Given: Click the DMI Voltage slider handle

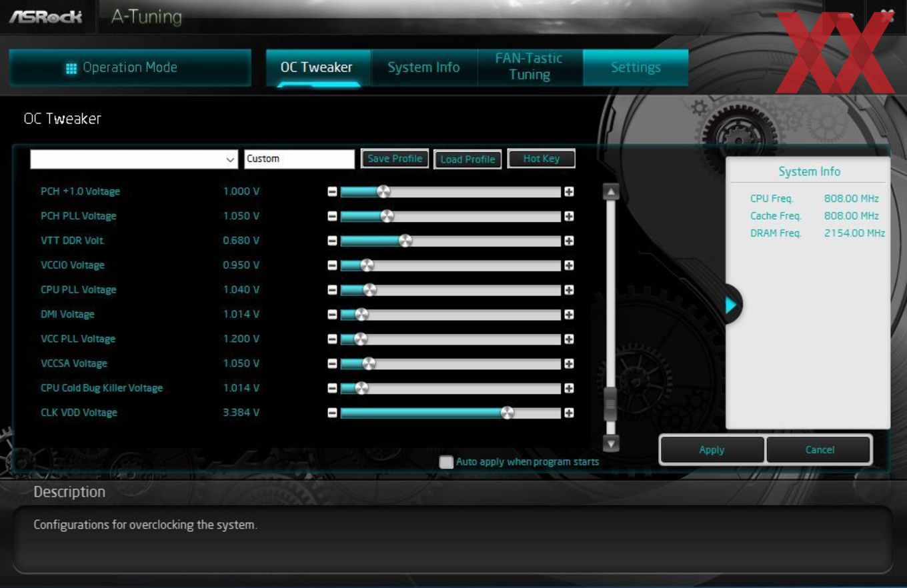Looking at the screenshot, I should tap(361, 315).
